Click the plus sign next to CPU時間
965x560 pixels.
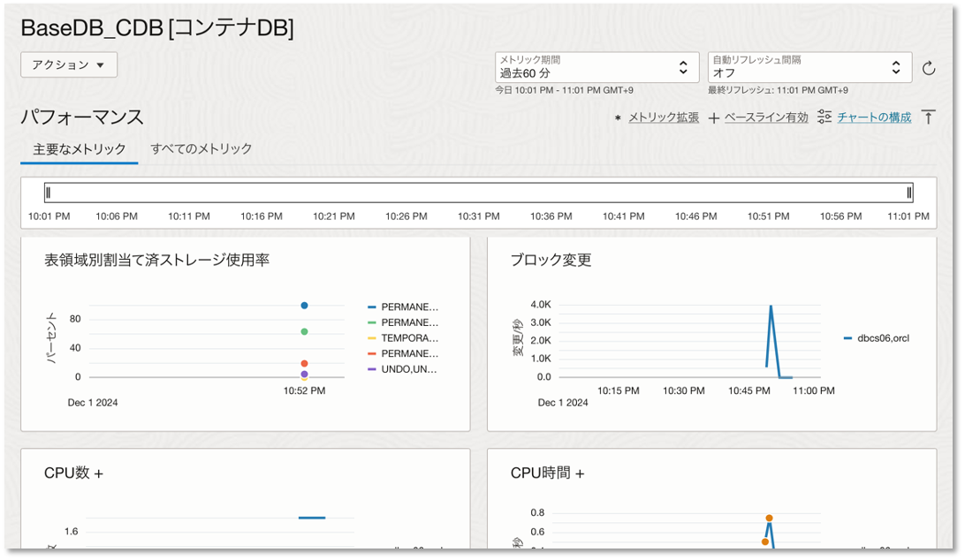580,473
